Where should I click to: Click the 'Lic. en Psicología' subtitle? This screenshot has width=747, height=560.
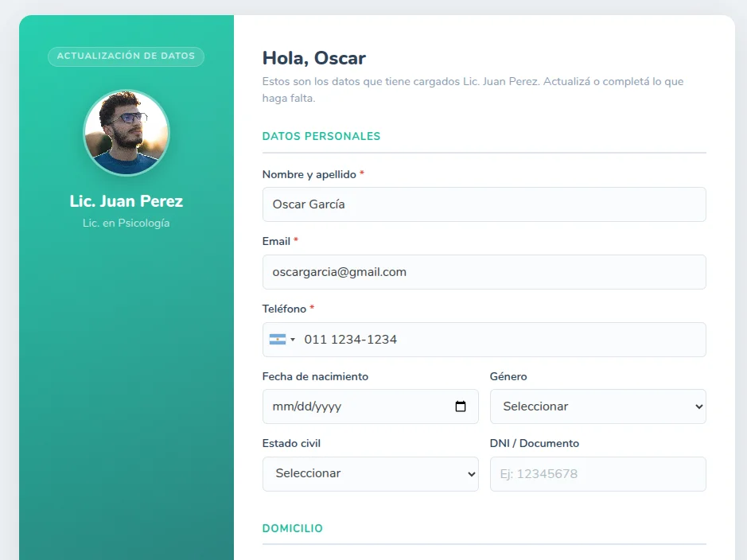pyautogui.click(x=126, y=223)
